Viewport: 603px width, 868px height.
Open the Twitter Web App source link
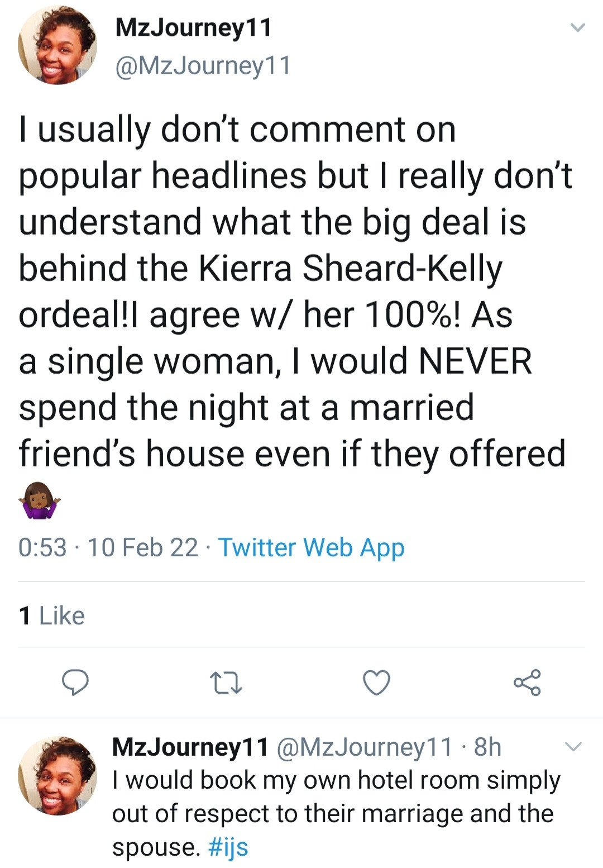pos(311,547)
